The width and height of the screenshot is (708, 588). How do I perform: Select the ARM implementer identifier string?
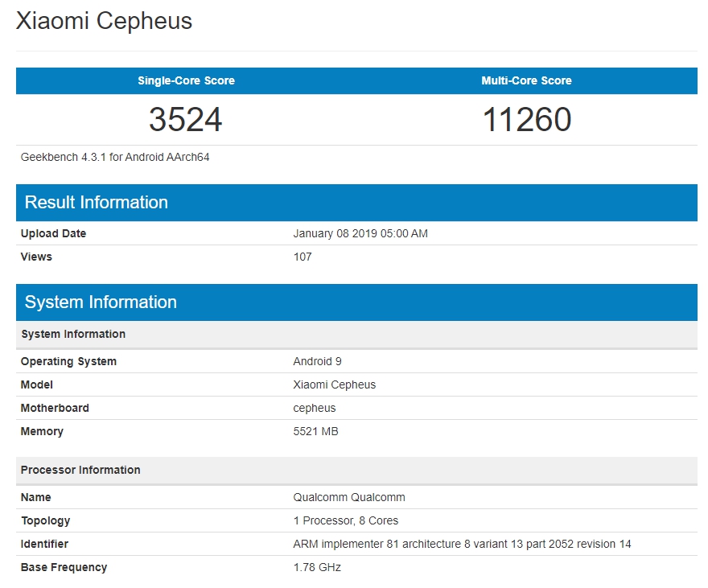[462, 544]
